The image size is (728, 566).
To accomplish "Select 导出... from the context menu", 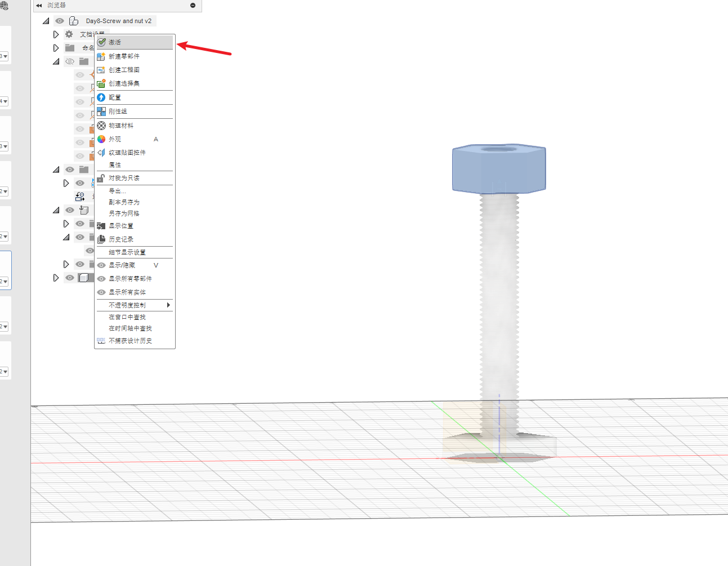I will click(x=117, y=191).
